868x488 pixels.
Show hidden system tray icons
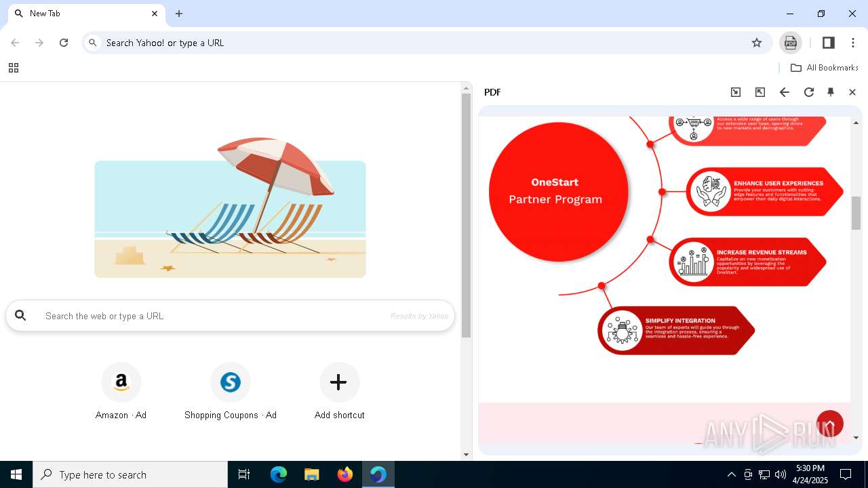point(731,474)
